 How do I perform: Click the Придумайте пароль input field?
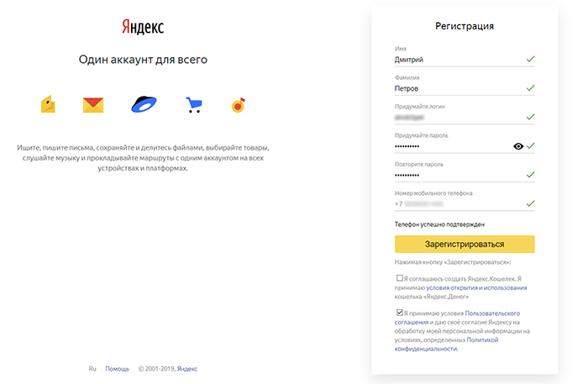point(465,146)
